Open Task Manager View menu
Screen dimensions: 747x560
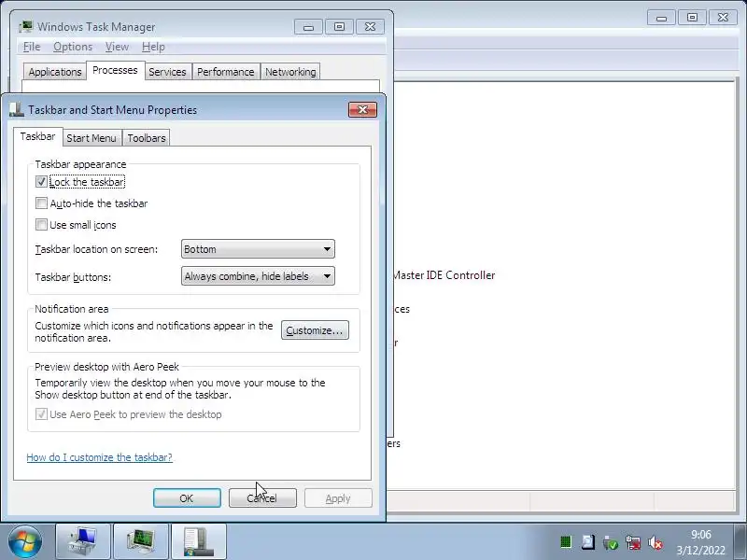117,47
